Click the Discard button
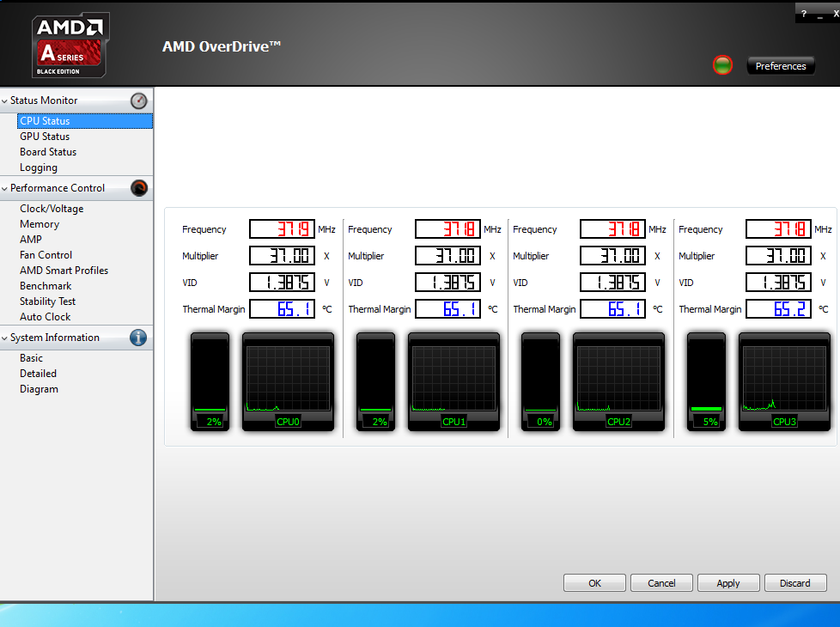The width and height of the screenshot is (840, 627). [x=795, y=583]
